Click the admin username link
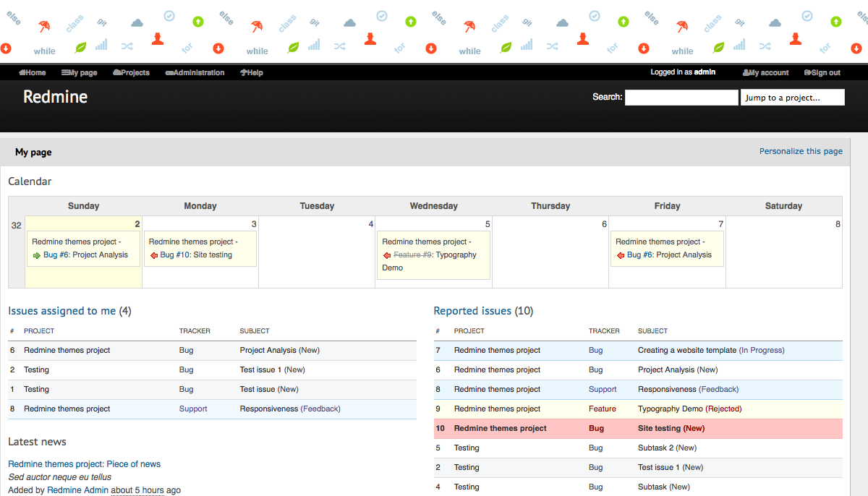 pos(705,72)
